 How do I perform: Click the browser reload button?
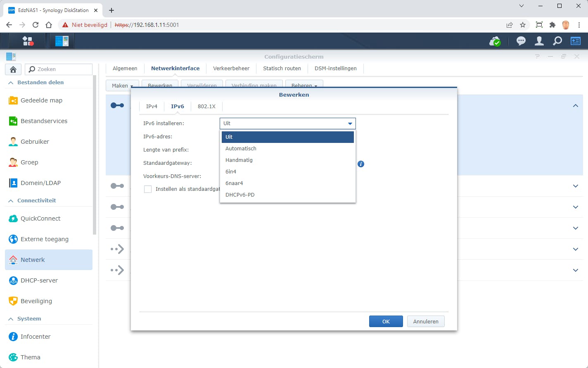(x=36, y=25)
